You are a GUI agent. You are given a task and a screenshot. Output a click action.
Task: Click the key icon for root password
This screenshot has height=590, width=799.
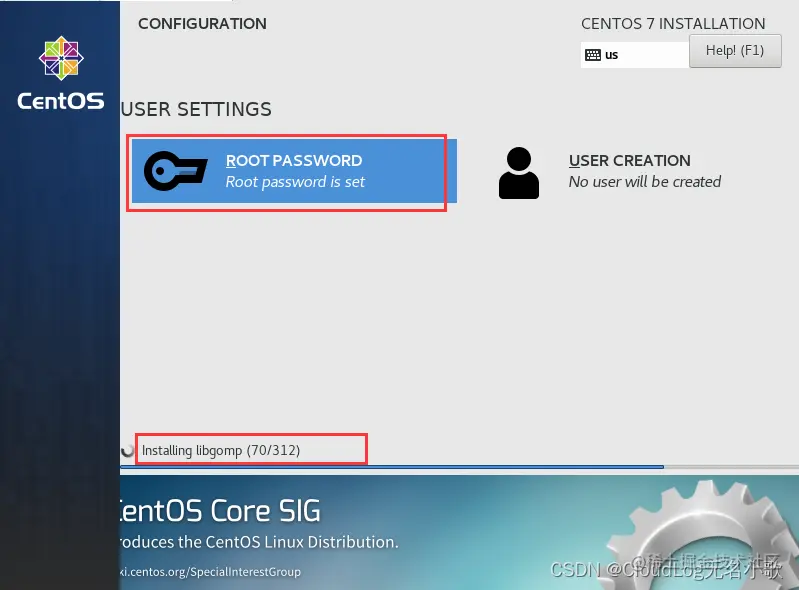coord(175,171)
